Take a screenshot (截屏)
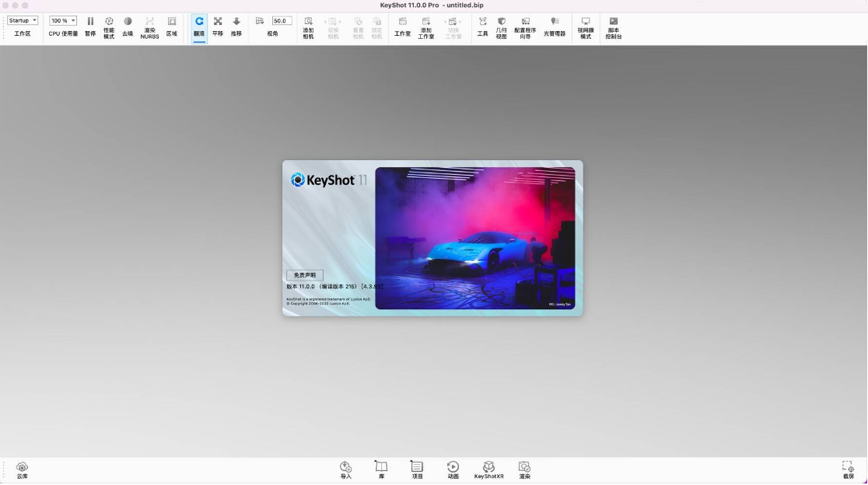The height and width of the screenshot is (485, 868). [848, 470]
